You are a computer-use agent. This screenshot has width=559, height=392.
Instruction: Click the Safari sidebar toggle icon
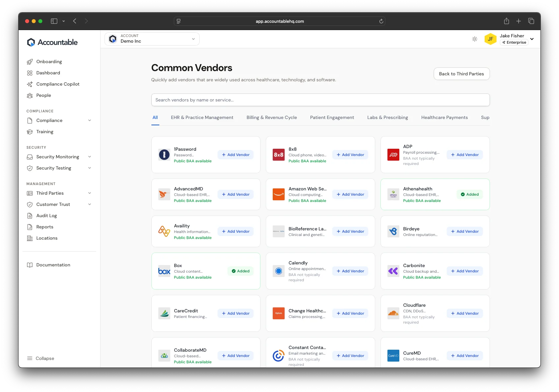54,21
